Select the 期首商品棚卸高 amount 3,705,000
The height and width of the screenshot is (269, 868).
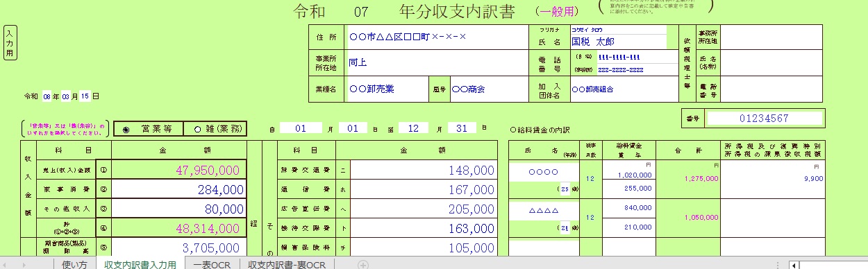[179, 248]
